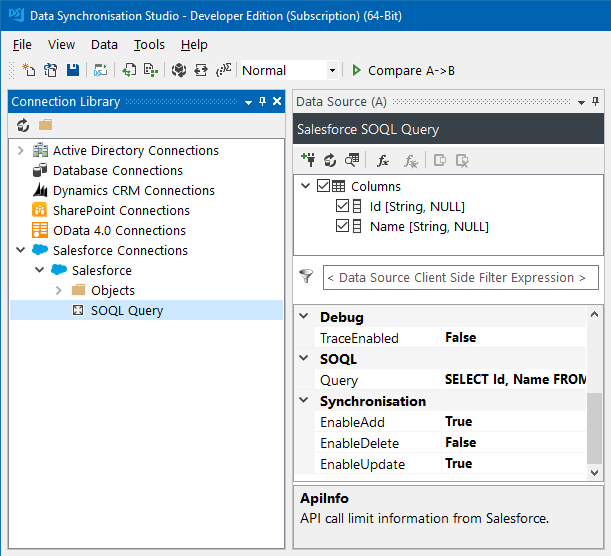Open the Data menu
The height and width of the screenshot is (556, 611).
tap(104, 45)
